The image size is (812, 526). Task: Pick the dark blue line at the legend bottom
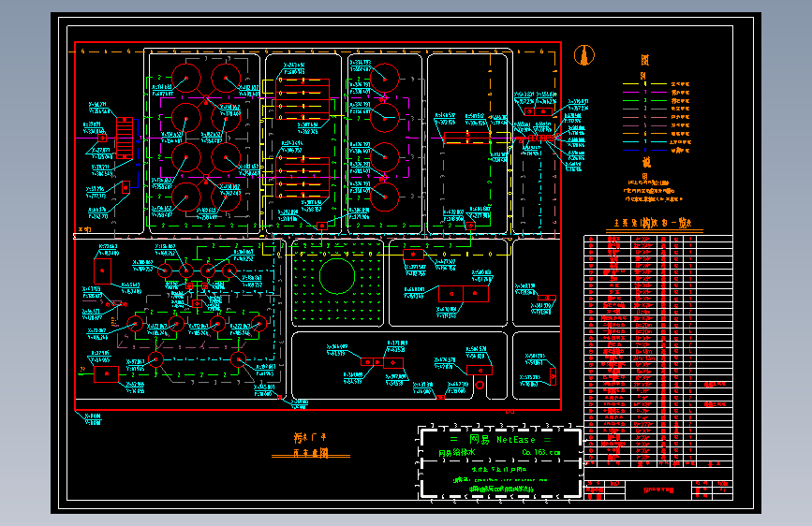click(644, 150)
